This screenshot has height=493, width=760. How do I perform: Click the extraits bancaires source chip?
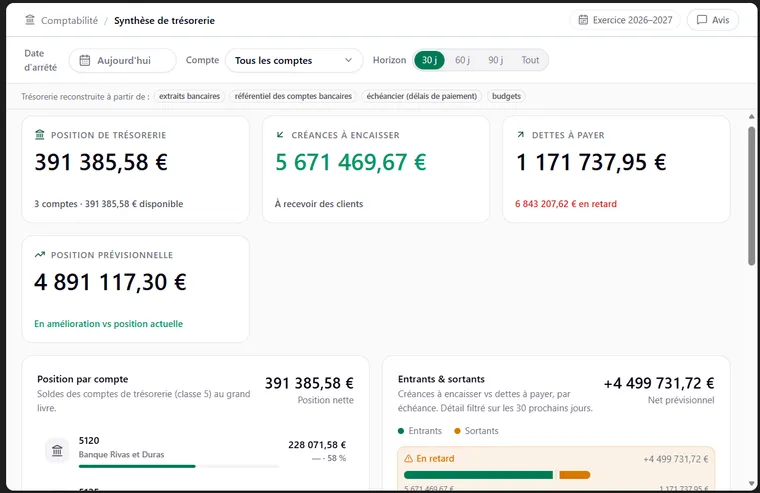[190, 96]
